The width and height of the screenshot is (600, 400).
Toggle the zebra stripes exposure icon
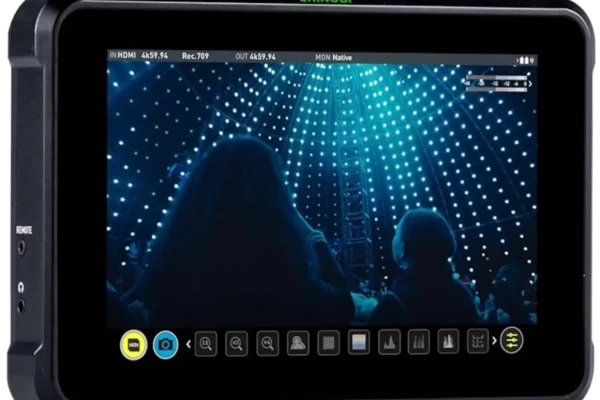(327, 343)
